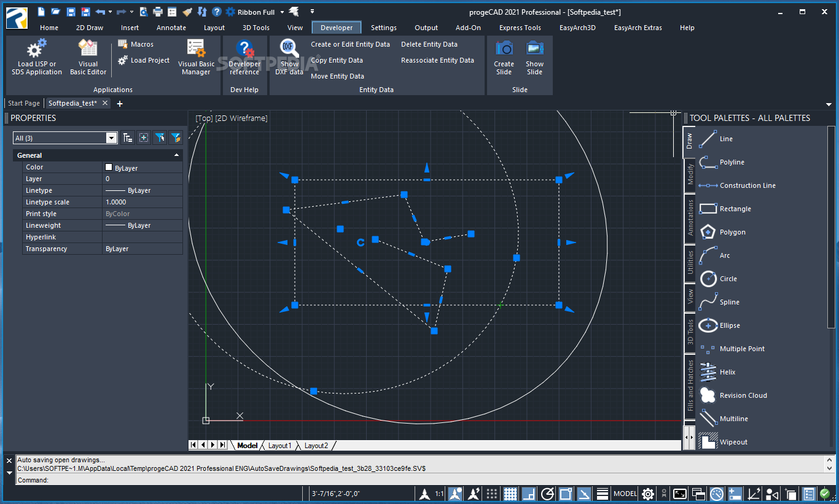Open the Start Page document tab
839x504 pixels.
coord(24,103)
